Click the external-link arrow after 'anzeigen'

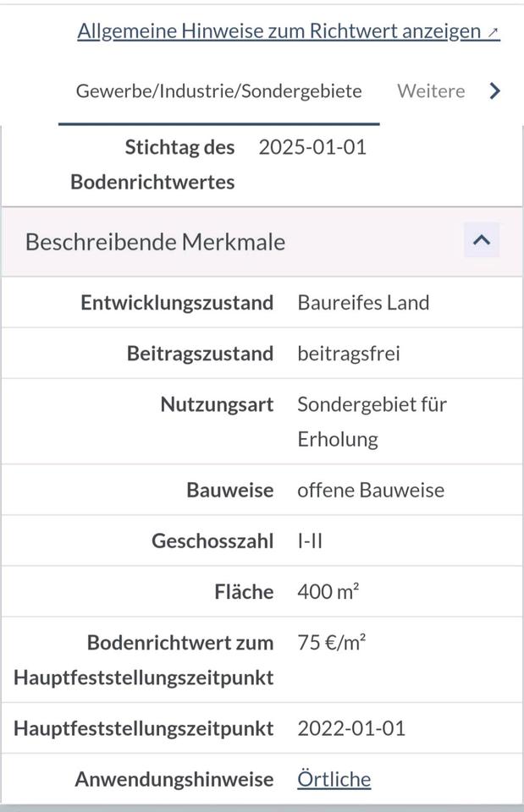(494, 33)
